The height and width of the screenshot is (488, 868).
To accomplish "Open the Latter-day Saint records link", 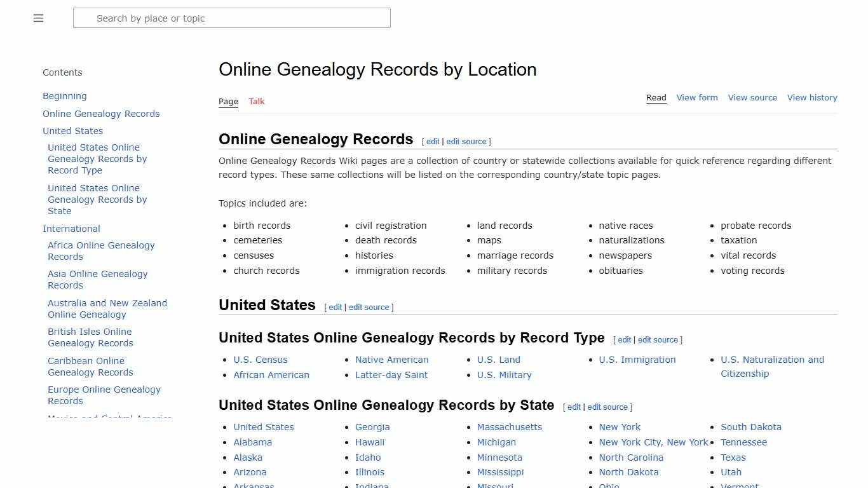I will pos(391,375).
